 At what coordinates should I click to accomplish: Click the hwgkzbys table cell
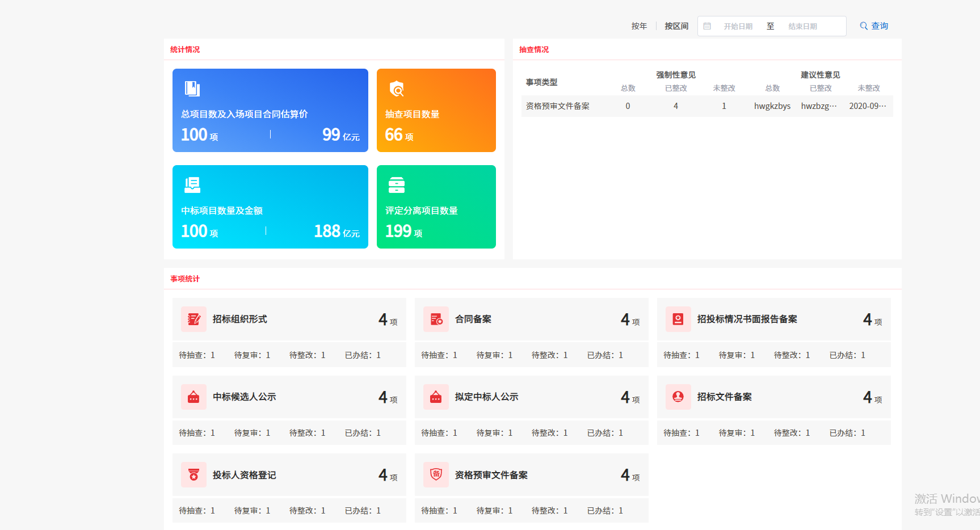(x=772, y=106)
